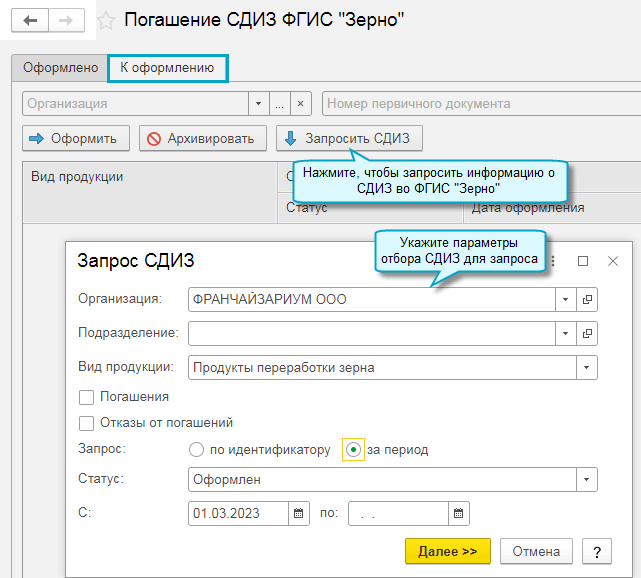Image resolution: width=641 pixels, height=578 pixels.
Task: Close the Запрос СДИЗ dialog
Action: coord(613,261)
